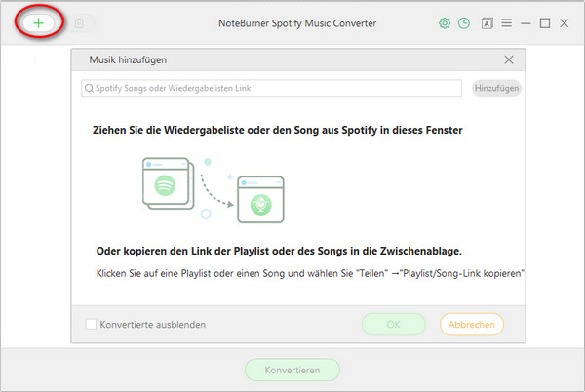
Task: Minimize the NoteBurner window
Action: [x=526, y=23]
